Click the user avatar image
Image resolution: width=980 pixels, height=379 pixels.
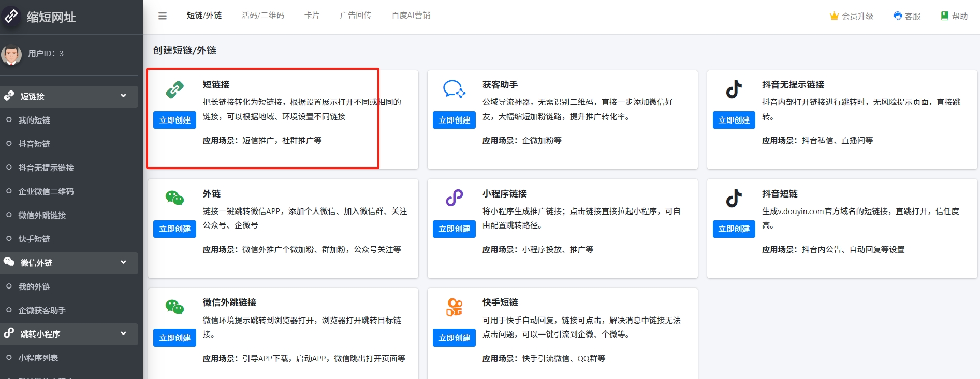coord(11,54)
